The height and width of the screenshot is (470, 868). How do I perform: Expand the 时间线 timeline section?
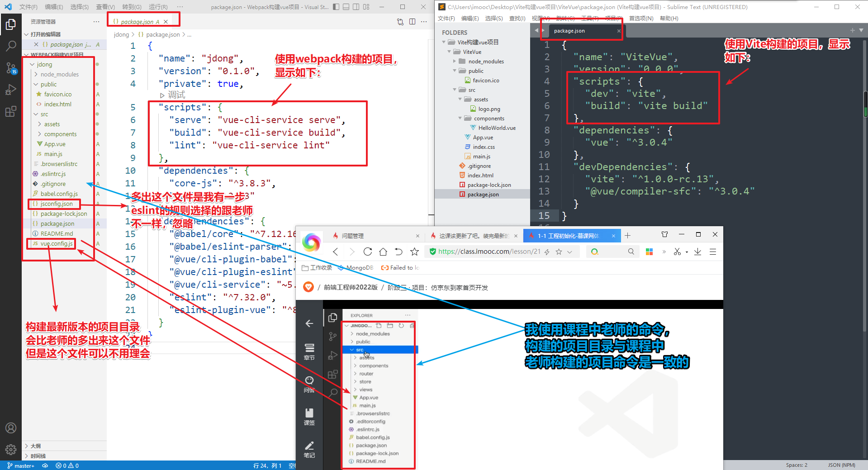[x=26, y=456]
